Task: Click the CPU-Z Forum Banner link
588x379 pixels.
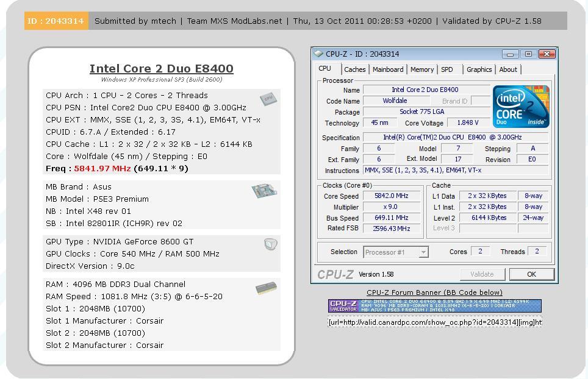Action: click(x=435, y=292)
